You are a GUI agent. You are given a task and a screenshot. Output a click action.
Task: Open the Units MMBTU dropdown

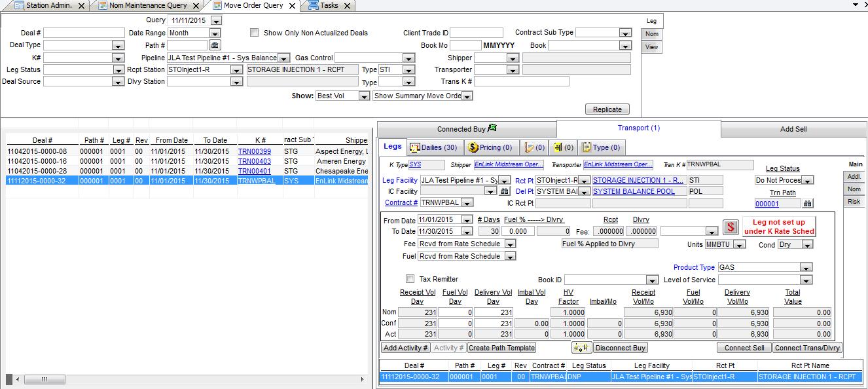739,245
